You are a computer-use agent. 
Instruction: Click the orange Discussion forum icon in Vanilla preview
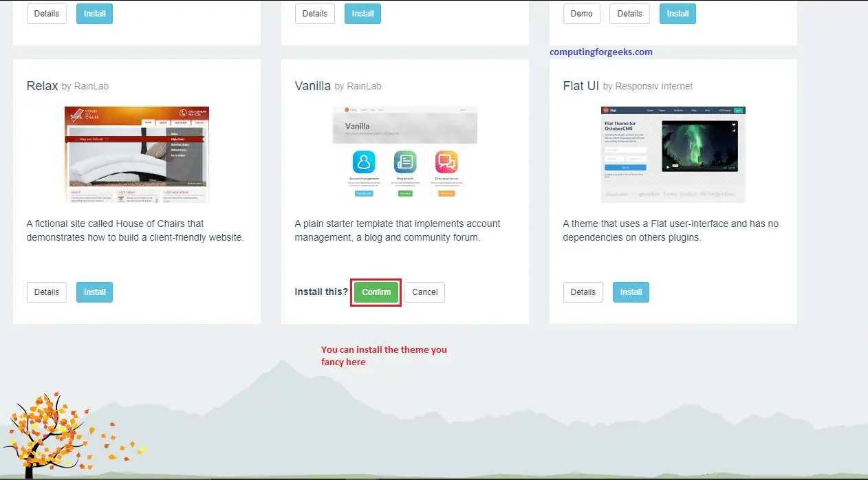[446, 163]
